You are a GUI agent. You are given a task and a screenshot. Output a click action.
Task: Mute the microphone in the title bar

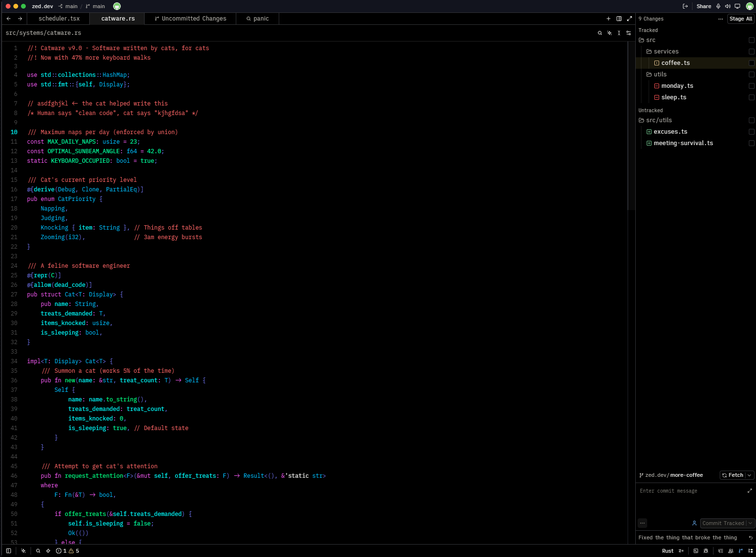click(x=718, y=6)
